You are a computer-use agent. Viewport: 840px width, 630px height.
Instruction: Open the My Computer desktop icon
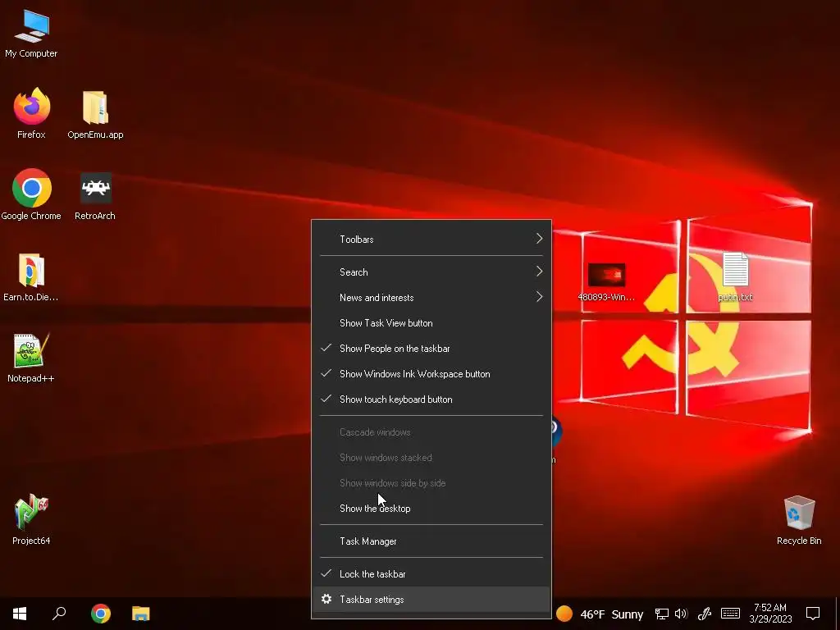31,33
